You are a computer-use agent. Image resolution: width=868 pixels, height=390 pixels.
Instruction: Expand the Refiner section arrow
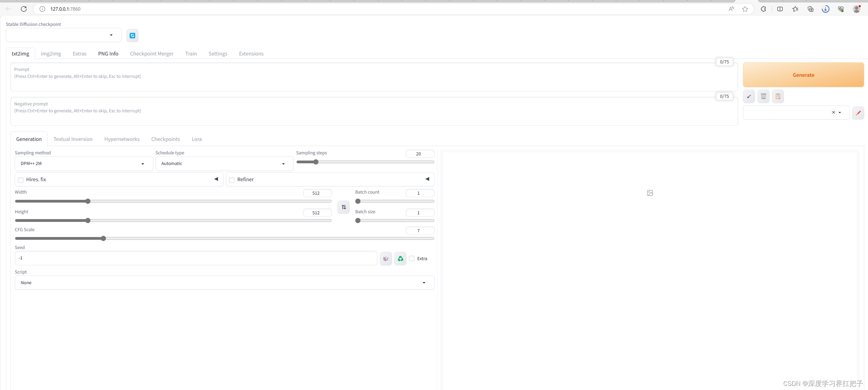click(427, 179)
